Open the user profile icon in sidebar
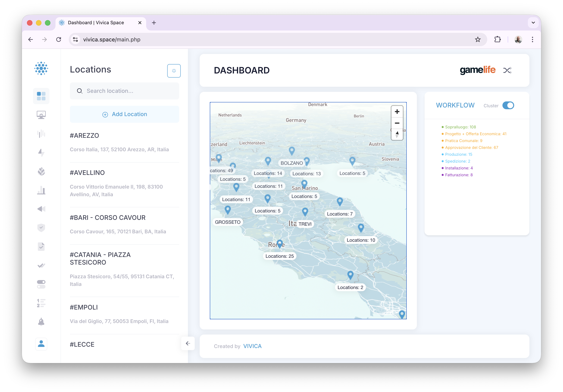The height and width of the screenshot is (392, 563). tap(41, 344)
